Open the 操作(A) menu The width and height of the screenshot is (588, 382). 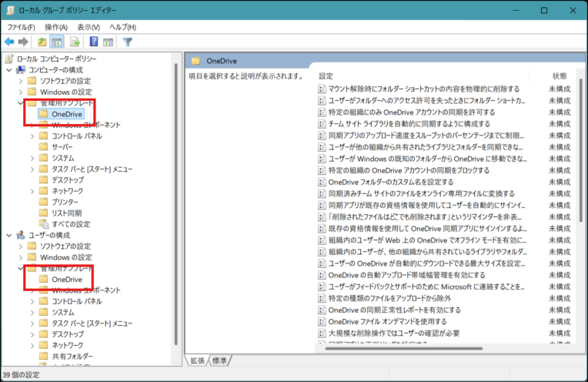coord(56,27)
